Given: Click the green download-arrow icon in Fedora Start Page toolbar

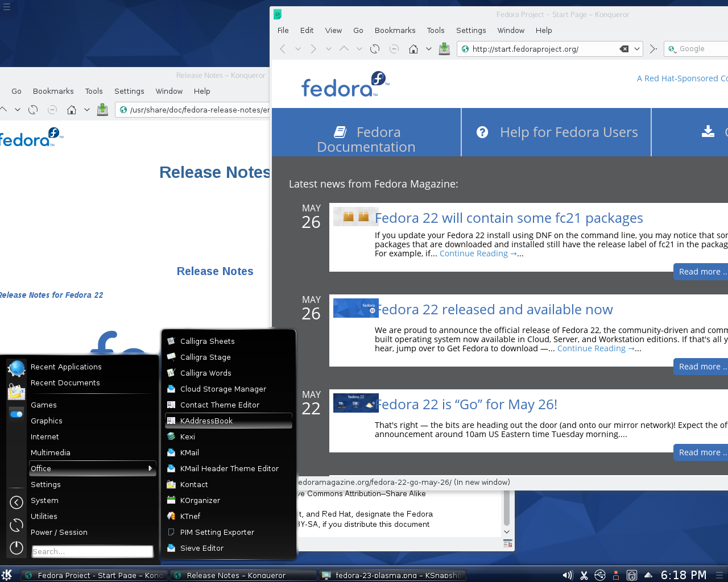Looking at the screenshot, I should click(444, 49).
